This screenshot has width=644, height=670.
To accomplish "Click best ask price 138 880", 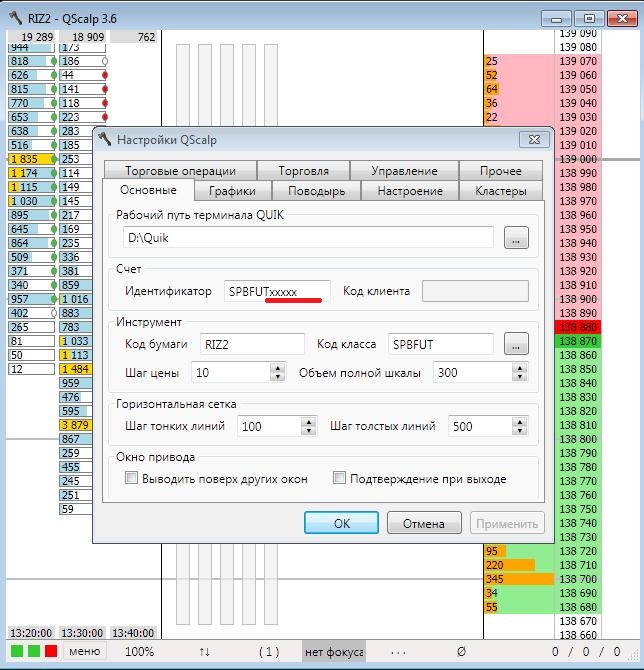I will (x=578, y=327).
